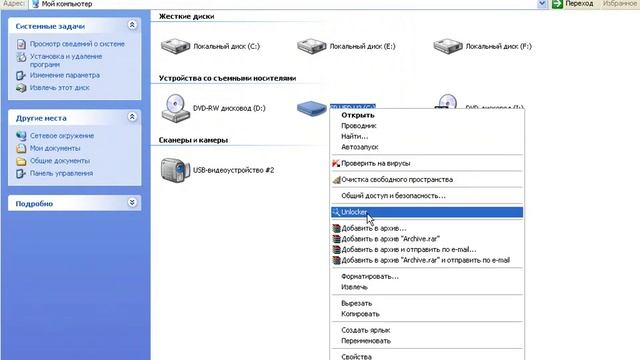Click the My Documents folder icon
640x360 pixels.
tap(21, 148)
